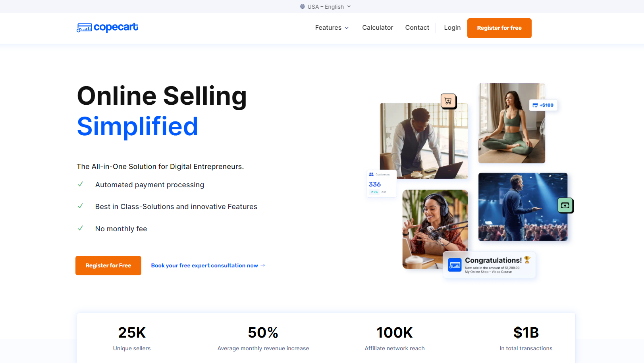Screen dimensions: 644x363
Task: Click the shopping cart badge above the businessman photo
Action: pos(448,101)
